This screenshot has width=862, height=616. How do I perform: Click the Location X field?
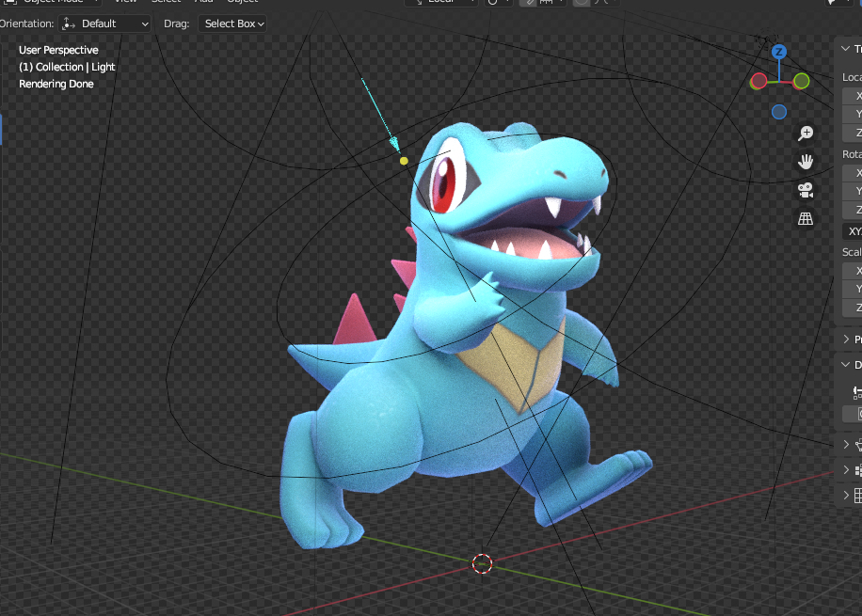pyautogui.click(x=853, y=96)
